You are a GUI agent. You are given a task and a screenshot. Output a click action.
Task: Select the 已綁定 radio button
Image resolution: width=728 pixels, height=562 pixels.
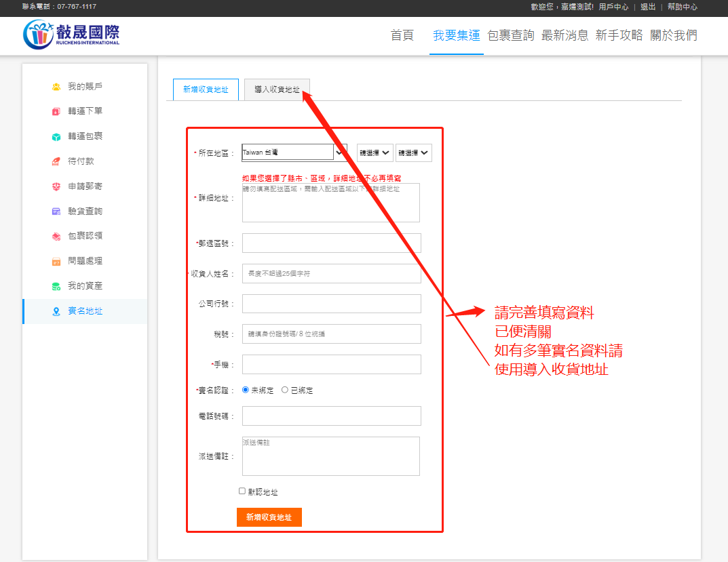click(x=285, y=390)
